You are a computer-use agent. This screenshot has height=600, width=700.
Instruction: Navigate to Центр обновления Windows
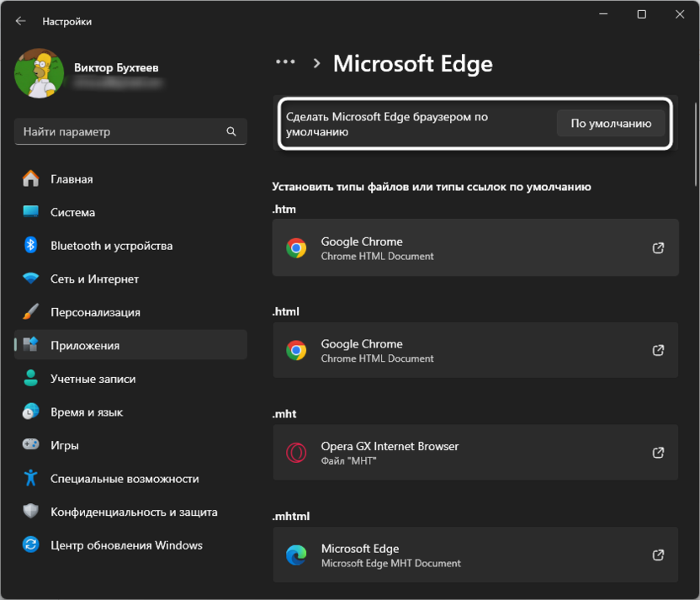tap(126, 545)
